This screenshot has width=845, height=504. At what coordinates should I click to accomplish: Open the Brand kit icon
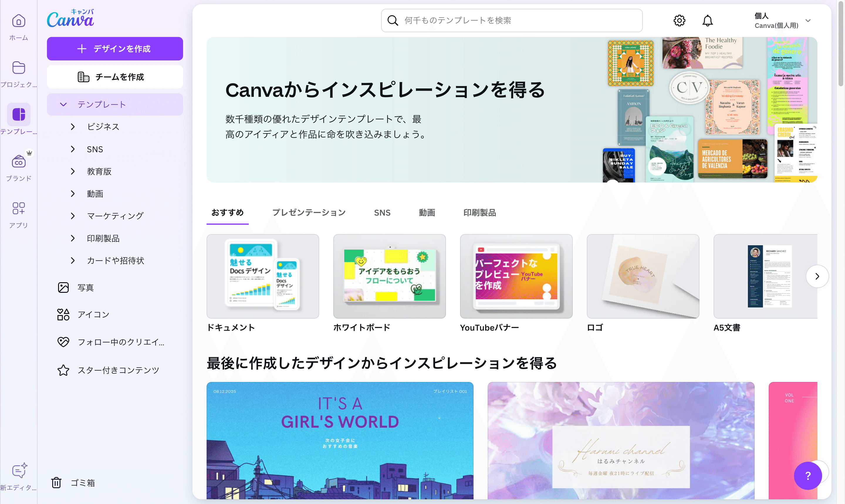(18, 162)
